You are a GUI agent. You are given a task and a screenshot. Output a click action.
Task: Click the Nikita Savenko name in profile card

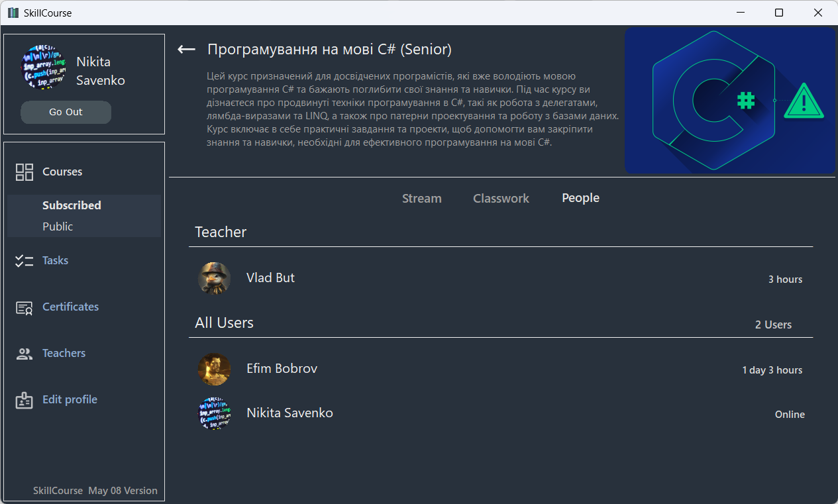click(101, 71)
